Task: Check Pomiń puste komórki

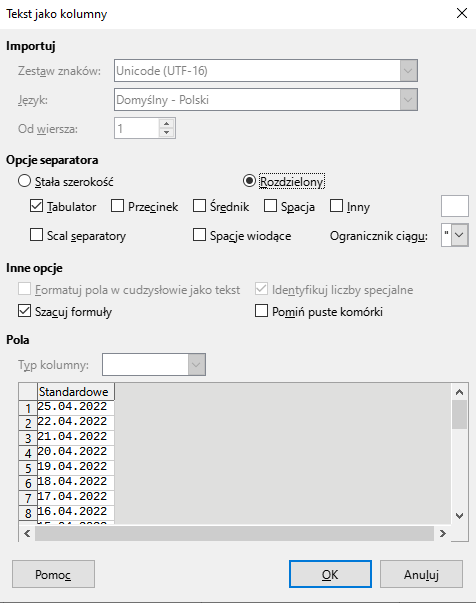Action: [x=261, y=311]
